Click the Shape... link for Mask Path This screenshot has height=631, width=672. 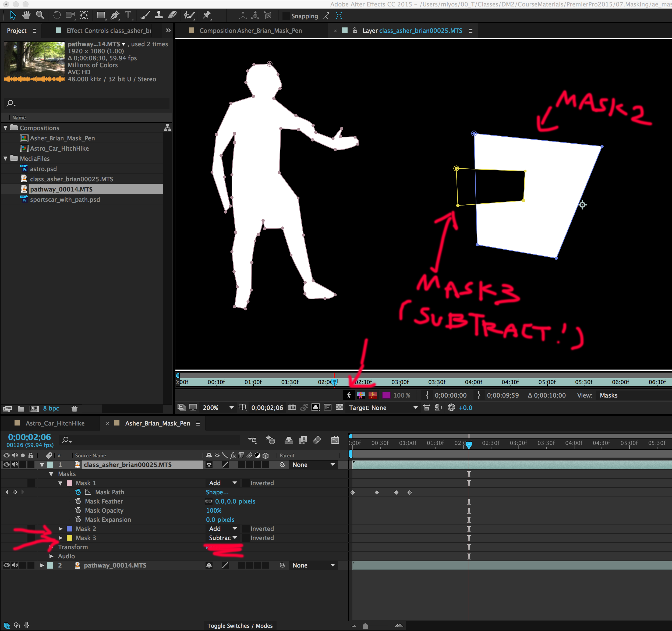coord(217,492)
